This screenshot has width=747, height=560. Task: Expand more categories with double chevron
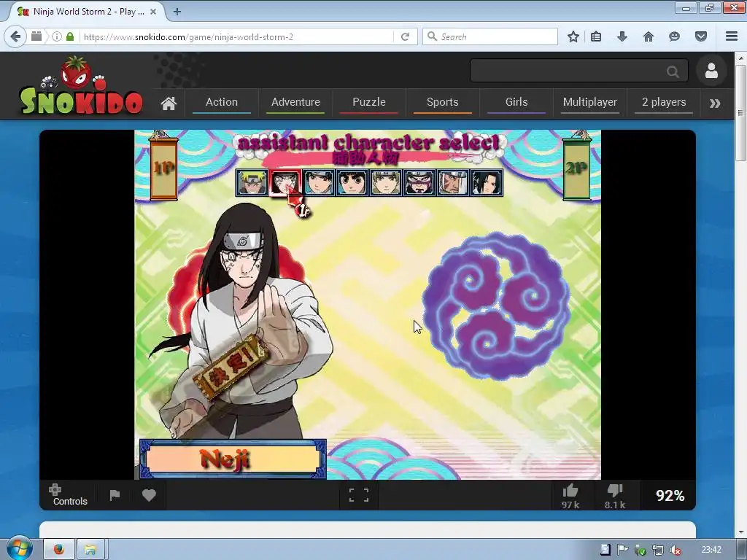[x=715, y=104]
